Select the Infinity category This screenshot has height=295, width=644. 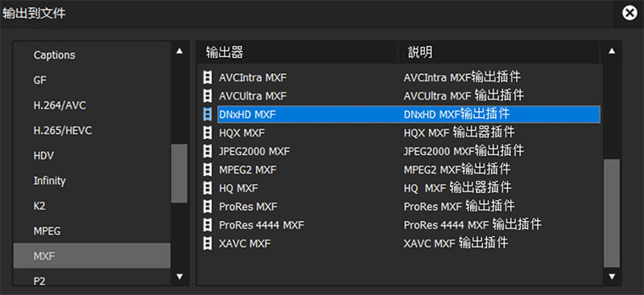pyautogui.click(x=92, y=181)
